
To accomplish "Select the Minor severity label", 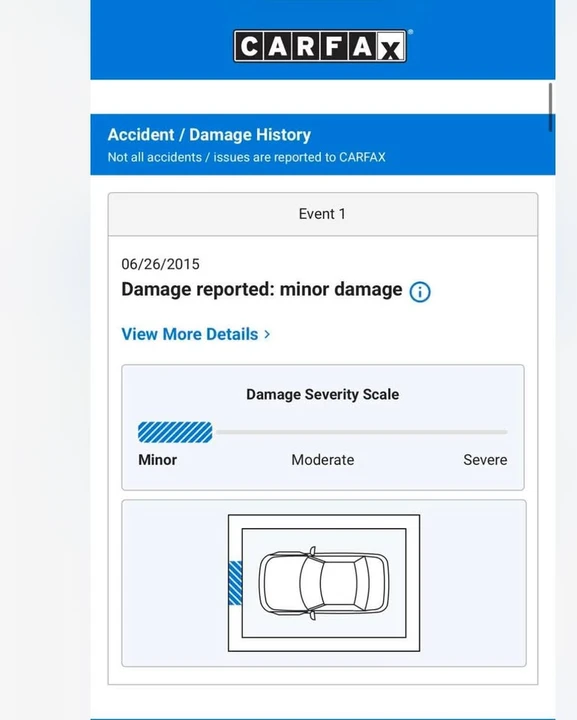I will tap(157, 460).
